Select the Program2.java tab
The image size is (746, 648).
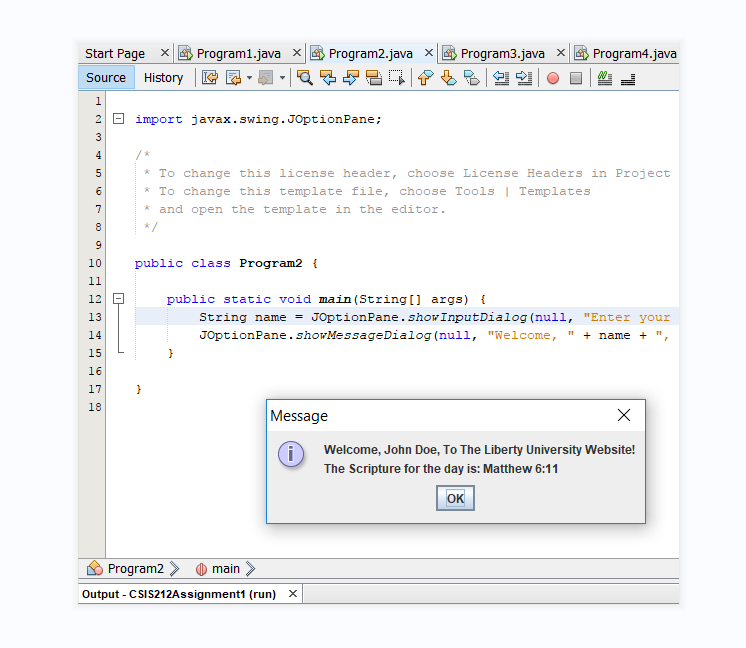(371, 53)
